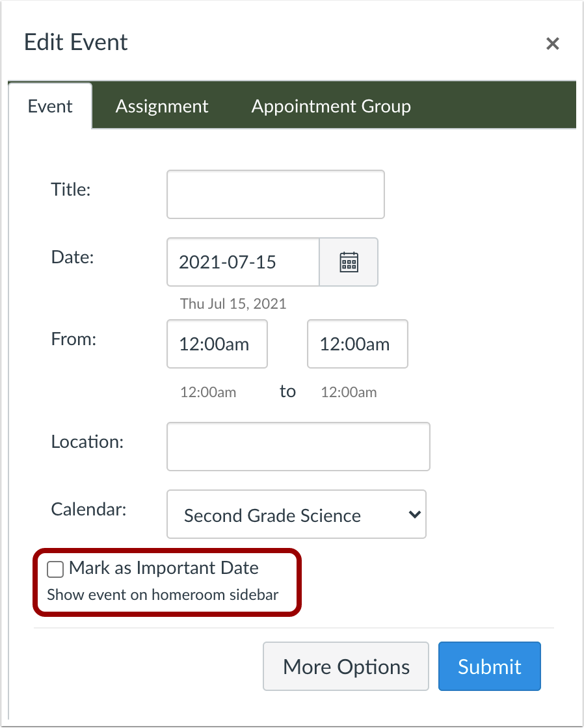The height and width of the screenshot is (728, 584).
Task: Open the Appointment Group tab
Action: (x=331, y=107)
